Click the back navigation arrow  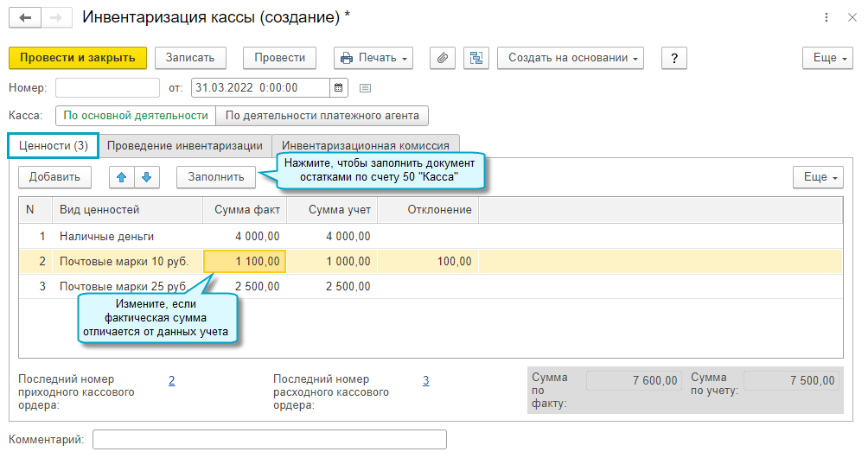pos(25,18)
